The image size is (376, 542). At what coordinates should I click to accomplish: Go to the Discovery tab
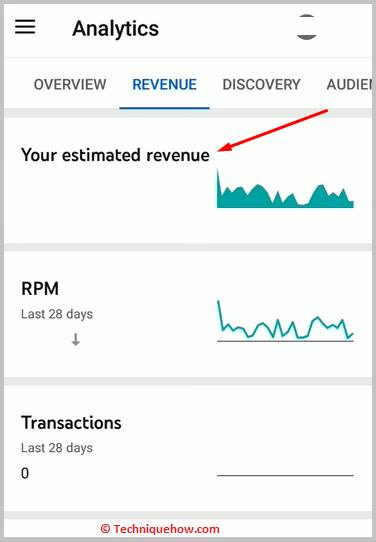[261, 84]
